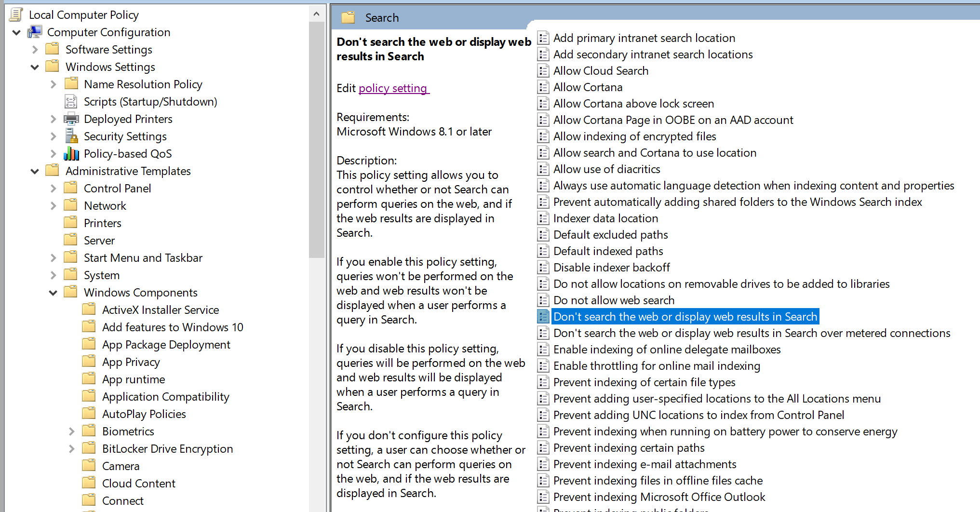Select ActiveX Installer Service folder

point(161,310)
